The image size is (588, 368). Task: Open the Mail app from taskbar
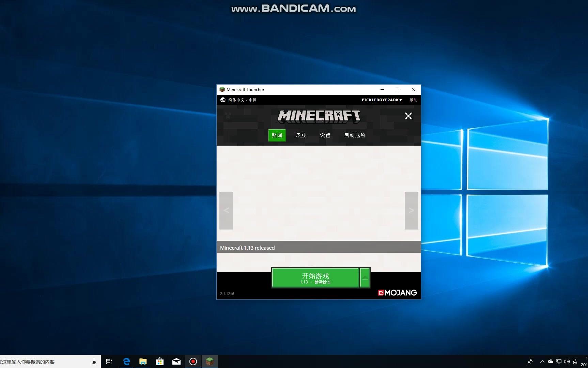176,362
